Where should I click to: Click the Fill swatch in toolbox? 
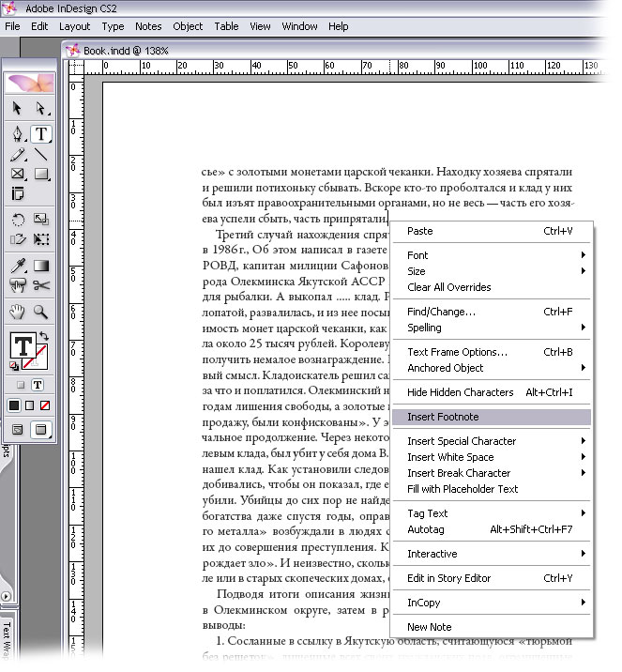pos(23,345)
